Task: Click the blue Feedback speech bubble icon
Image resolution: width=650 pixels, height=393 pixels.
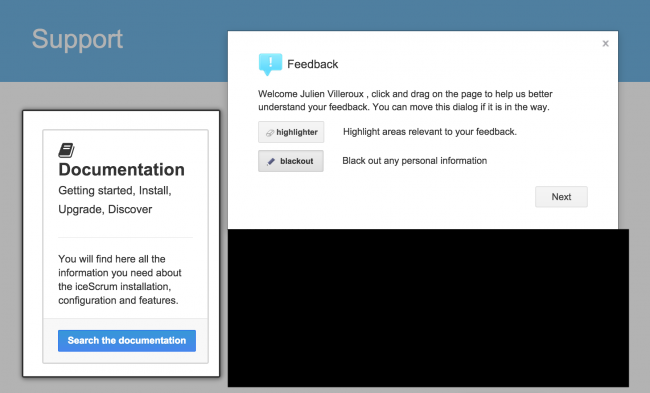Action: 270,64
